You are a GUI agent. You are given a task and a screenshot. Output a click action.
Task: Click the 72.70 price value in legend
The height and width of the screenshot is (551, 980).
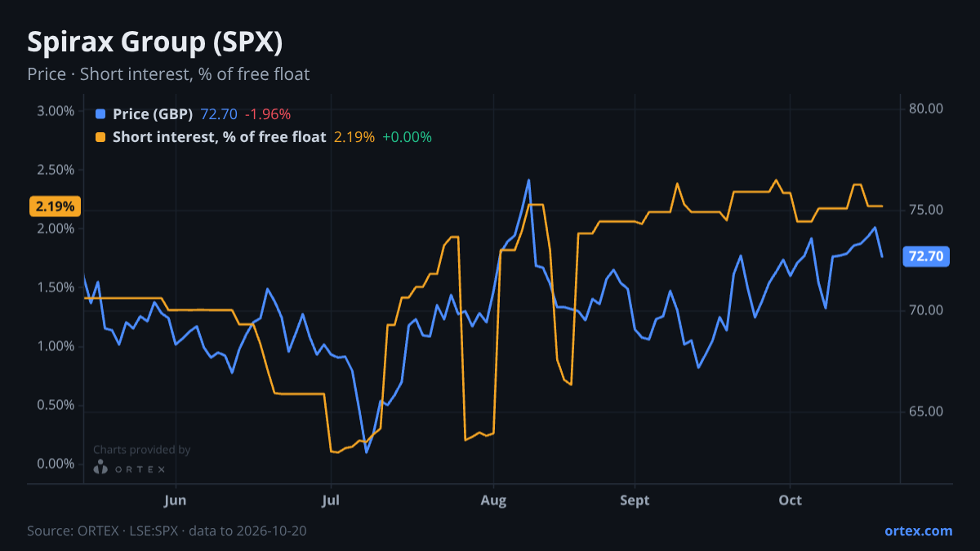[219, 114]
